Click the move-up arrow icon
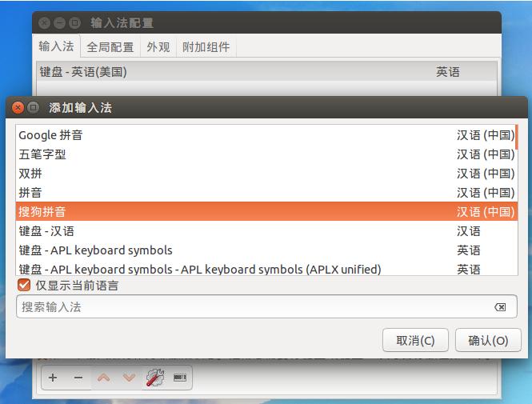 [103, 378]
